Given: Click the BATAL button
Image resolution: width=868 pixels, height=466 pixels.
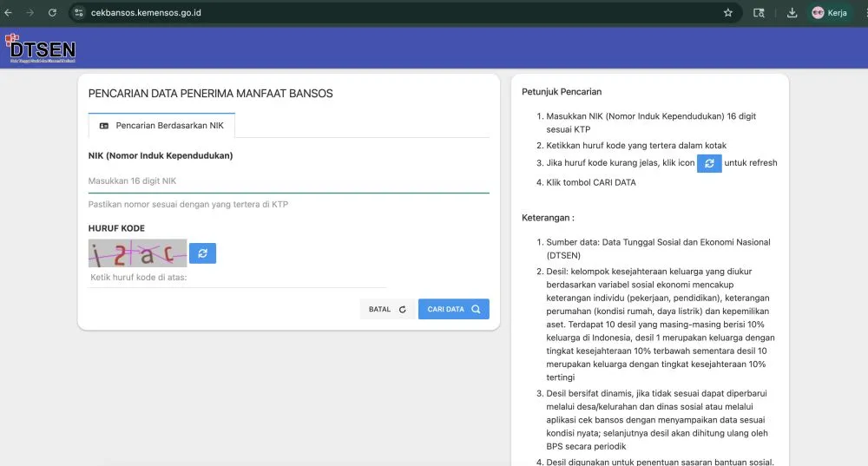Looking at the screenshot, I should click(387, 310).
